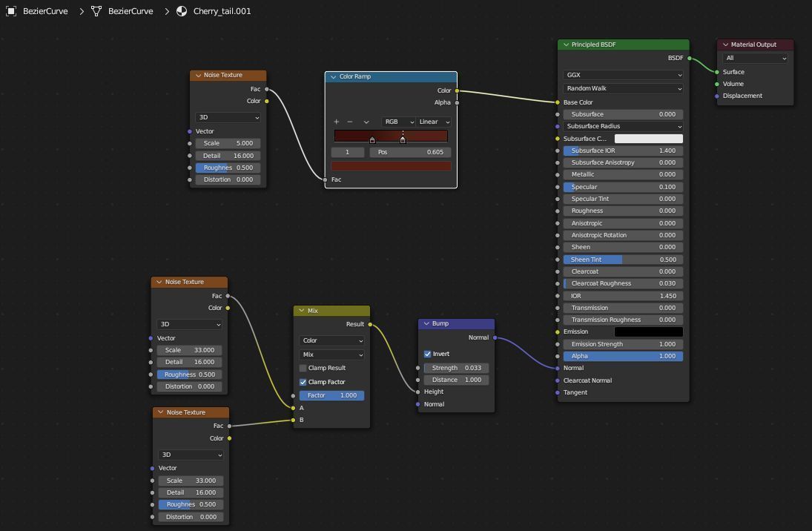Click Specular field value 0.100
This screenshot has height=531, width=812.
click(x=623, y=187)
